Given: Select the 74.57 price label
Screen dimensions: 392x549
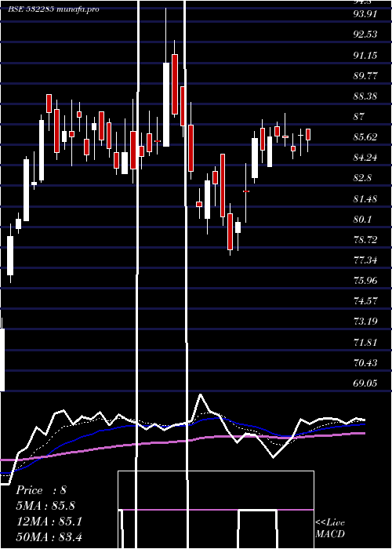Looking at the screenshot, I should (365, 301).
